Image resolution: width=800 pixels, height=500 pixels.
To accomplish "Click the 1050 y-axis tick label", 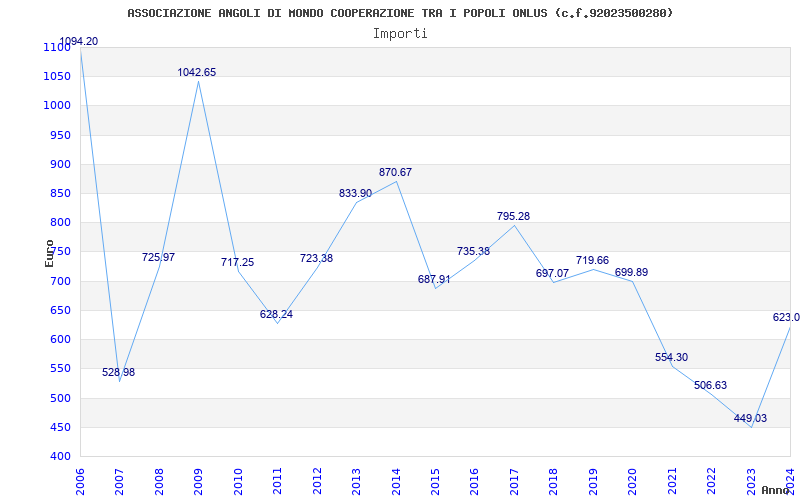I will pos(57,77).
